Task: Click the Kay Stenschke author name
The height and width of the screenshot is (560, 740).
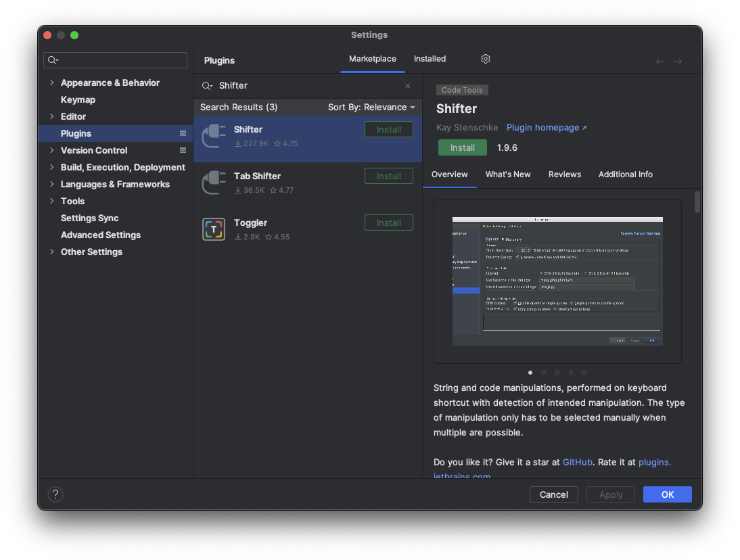Action: (x=467, y=128)
